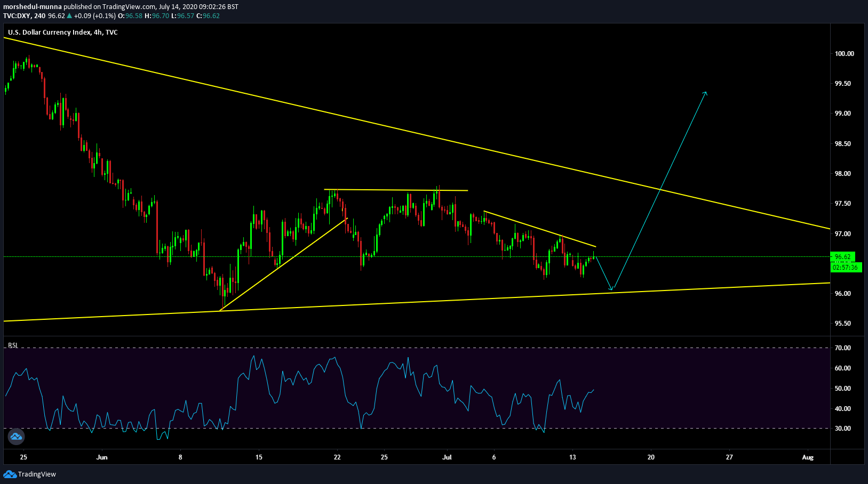Click the 98.00 price axis label
This screenshot has height=484, width=868.
click(843, 174)
